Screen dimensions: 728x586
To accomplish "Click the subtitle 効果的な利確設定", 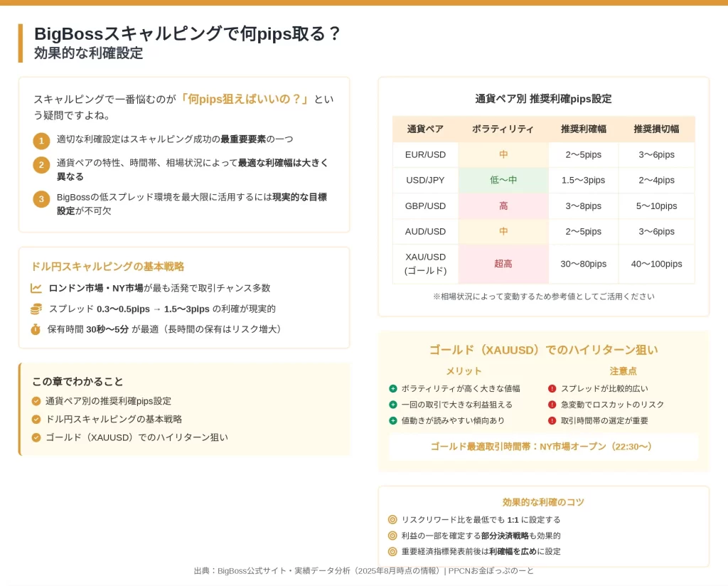I will click(88, 53).
